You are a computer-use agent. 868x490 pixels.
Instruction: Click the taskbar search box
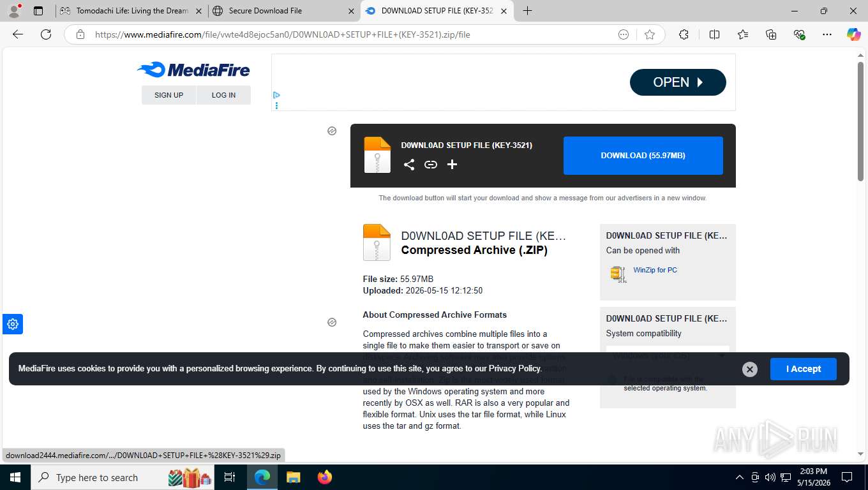[x=123, y=477]
